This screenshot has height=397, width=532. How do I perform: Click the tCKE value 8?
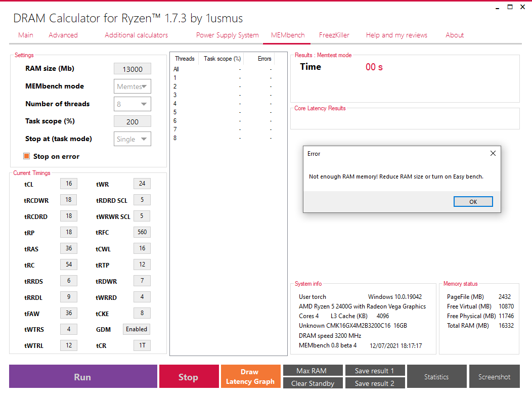[142, 313]
